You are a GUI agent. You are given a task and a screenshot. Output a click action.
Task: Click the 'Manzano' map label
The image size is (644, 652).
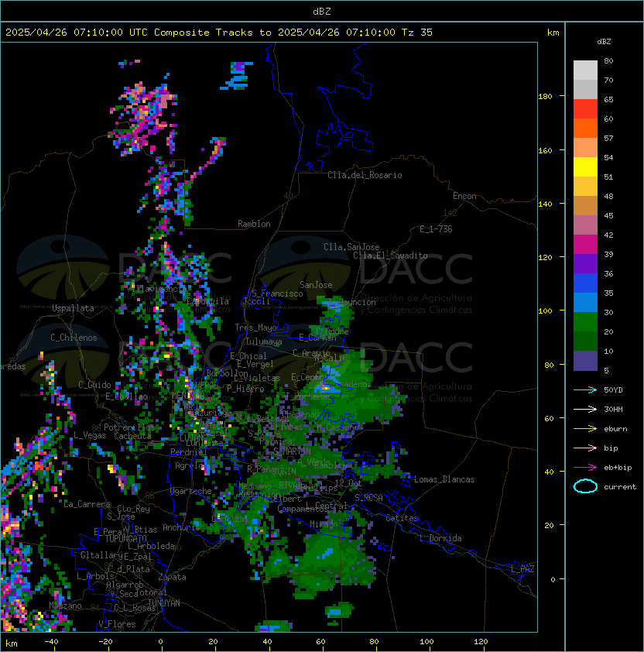[65, 606]
